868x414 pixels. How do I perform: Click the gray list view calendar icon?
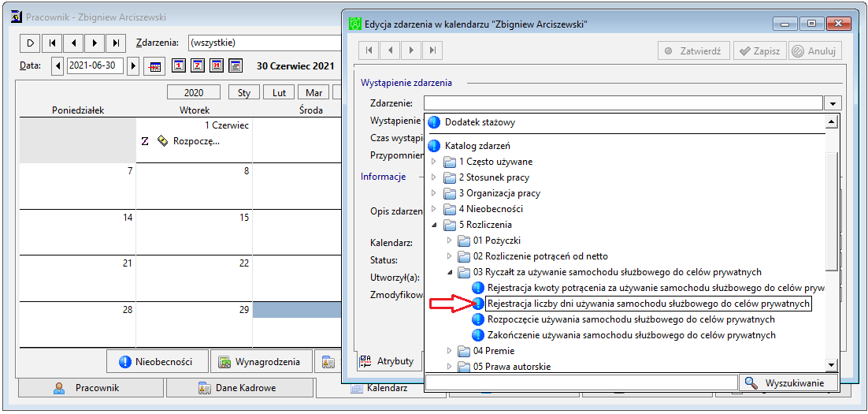pos(236,65)
